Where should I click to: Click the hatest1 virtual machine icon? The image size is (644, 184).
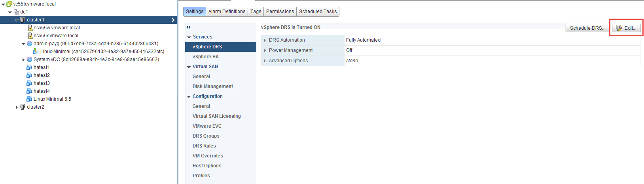pyautogui.click(x=29, y=67)
